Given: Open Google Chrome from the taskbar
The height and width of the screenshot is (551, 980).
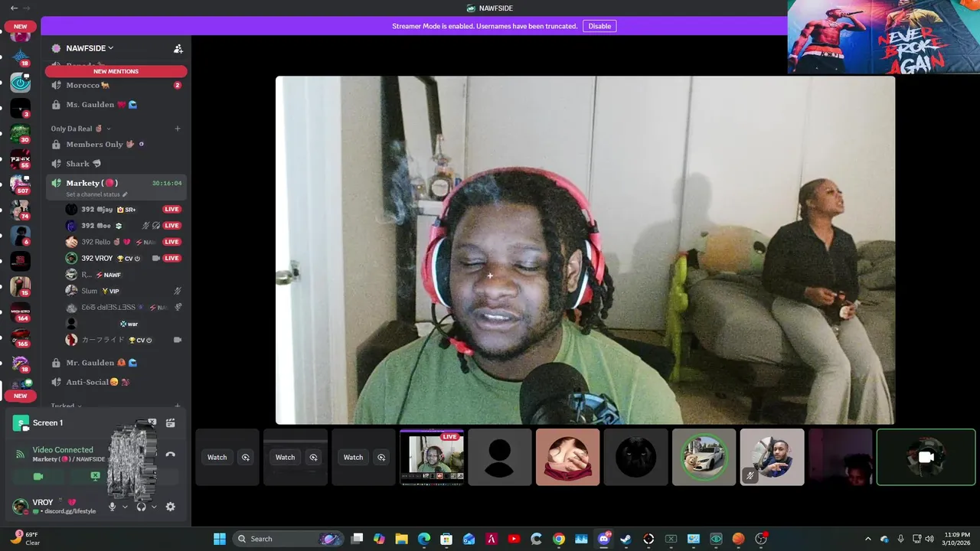Looking at the screenshot, I should 559,539.
